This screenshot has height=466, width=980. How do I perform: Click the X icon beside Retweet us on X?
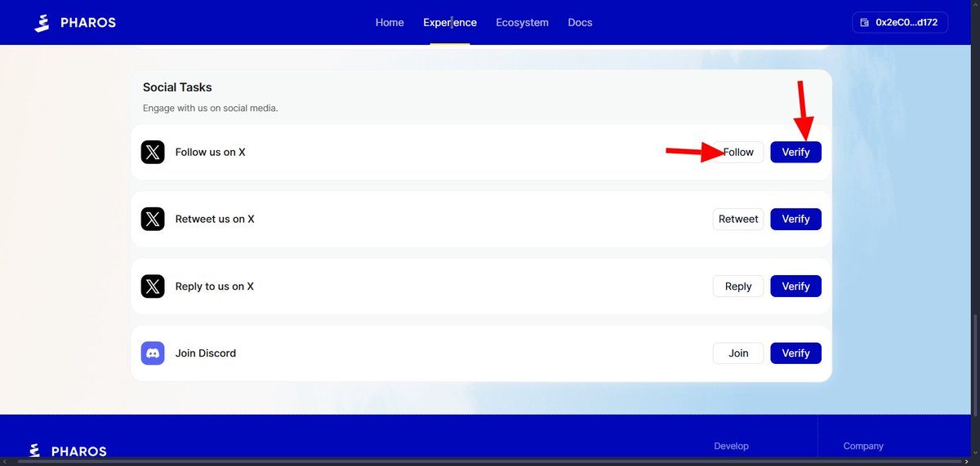coord(153,219)
